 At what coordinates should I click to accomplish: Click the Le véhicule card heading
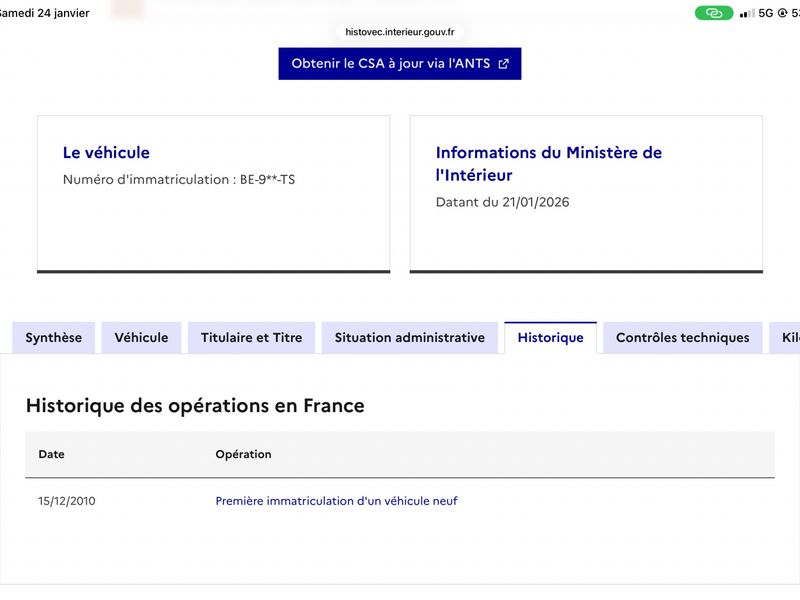point(106,153)
